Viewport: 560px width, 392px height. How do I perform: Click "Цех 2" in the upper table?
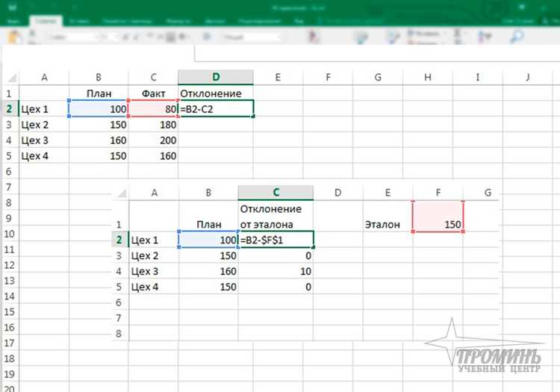(44, 125)
